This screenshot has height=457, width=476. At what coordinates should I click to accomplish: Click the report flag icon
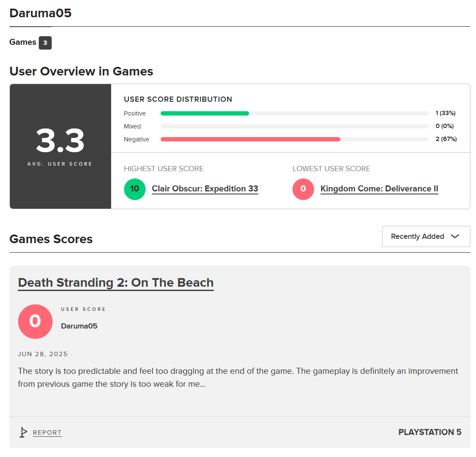click(x=23, y=432)
